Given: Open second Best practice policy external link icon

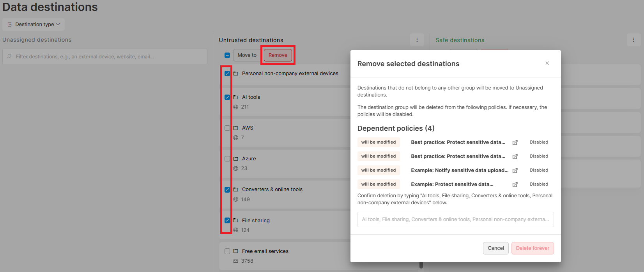Looking at the screenshot, I should tap(515, 156).
